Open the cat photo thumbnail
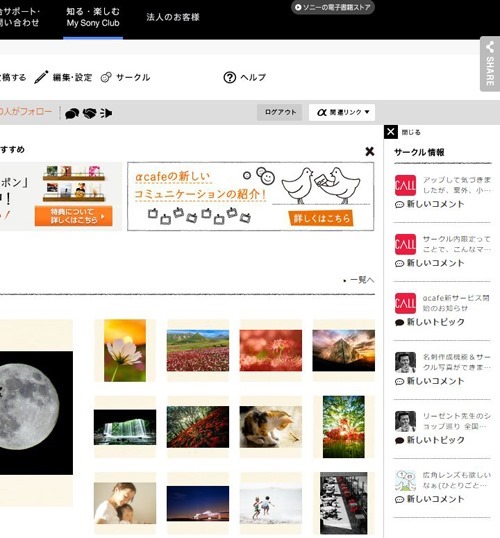Viewport: 500px width, 538px height. click(271, 427)
